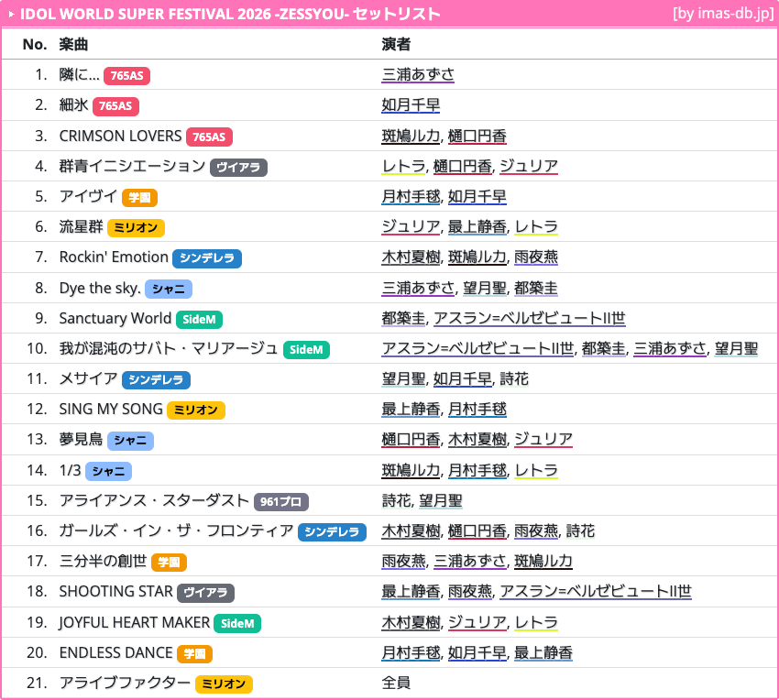Click 765AS tag next to 隣に…
The image size is (779, 700).
[126, 75]
